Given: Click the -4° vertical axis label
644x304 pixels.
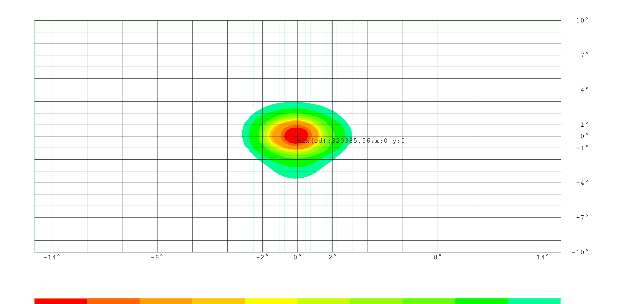Looking at the screenshot, I should [x=582, y=183].
